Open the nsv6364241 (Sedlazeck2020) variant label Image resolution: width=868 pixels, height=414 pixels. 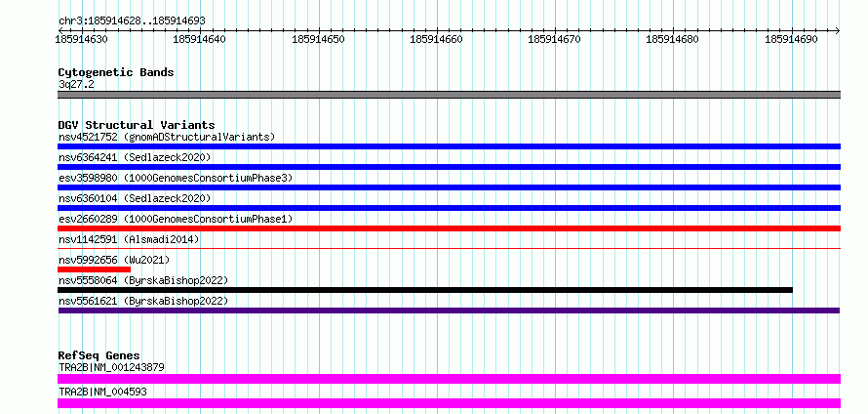click(135, 157)
